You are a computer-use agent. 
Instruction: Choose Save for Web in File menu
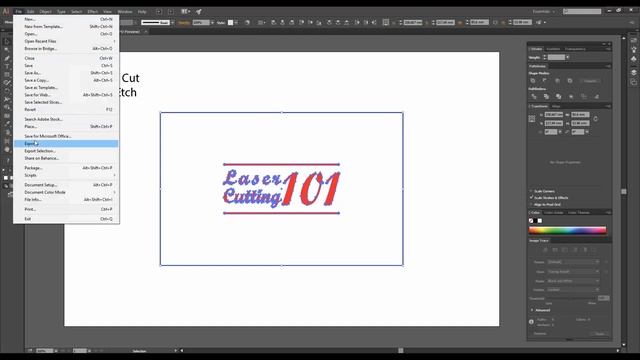pyautogui.click(x=66, y=95)
